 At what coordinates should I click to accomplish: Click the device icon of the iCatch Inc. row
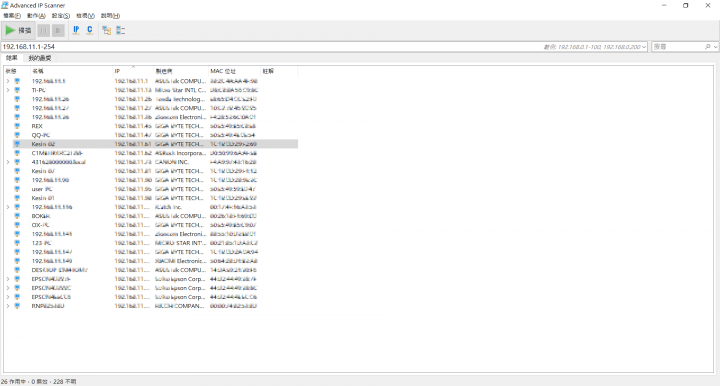[x=17, y=207]
